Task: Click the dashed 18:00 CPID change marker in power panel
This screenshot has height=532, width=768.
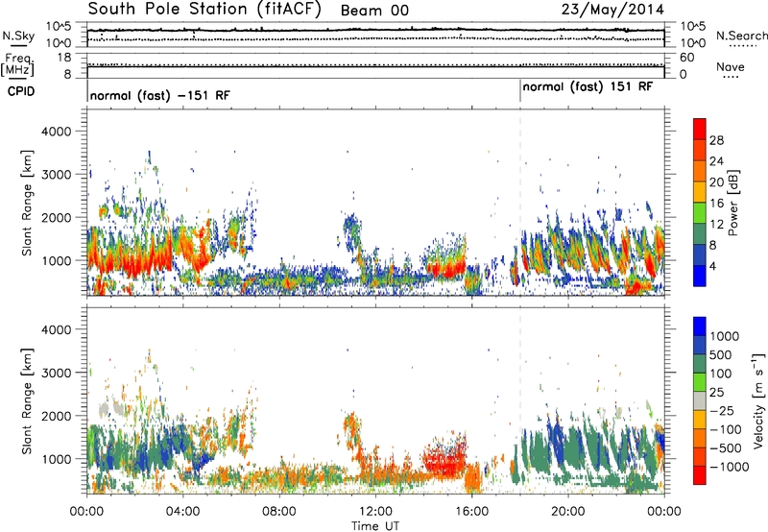Action: click(x=520, y=203)
